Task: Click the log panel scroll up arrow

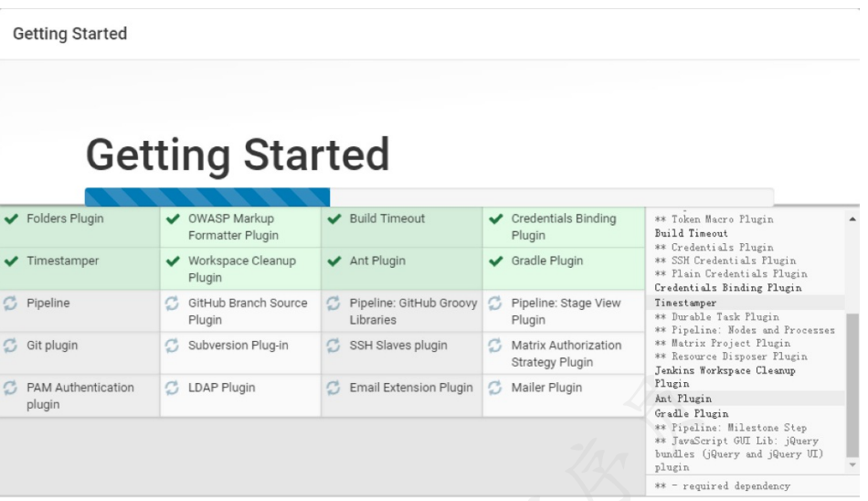Action: click(852, 219)
